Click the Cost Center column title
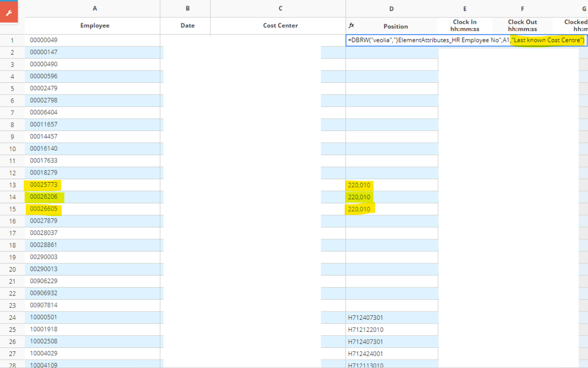Viewport: 588px width, 368px height. click(x=280, y=25)
